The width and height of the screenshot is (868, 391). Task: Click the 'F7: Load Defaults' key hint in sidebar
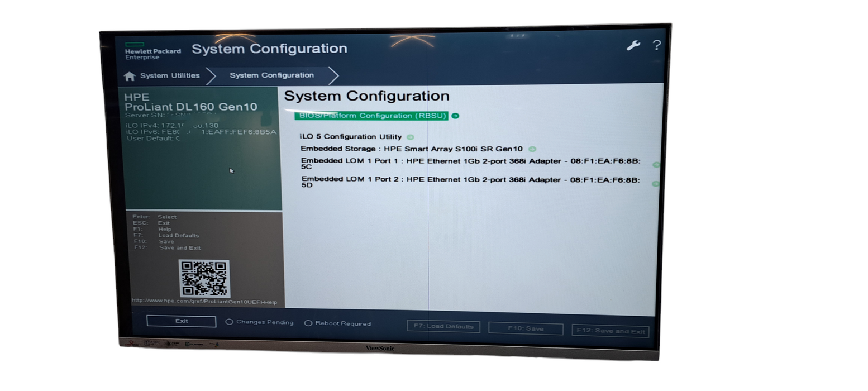(x=166, y=236)
